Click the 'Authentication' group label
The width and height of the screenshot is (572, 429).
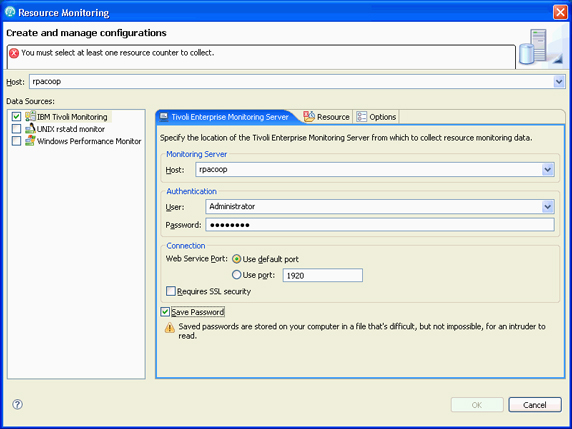192,191
